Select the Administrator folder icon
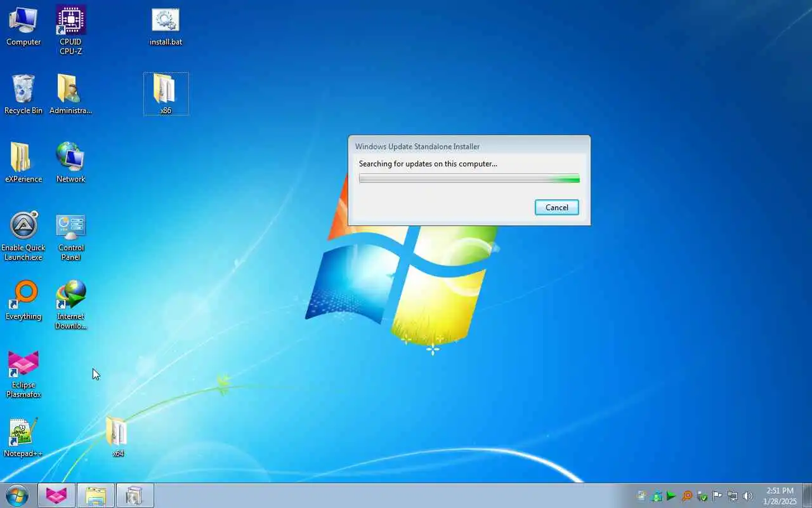The image size is (812, 508). (x=70, y=95)
